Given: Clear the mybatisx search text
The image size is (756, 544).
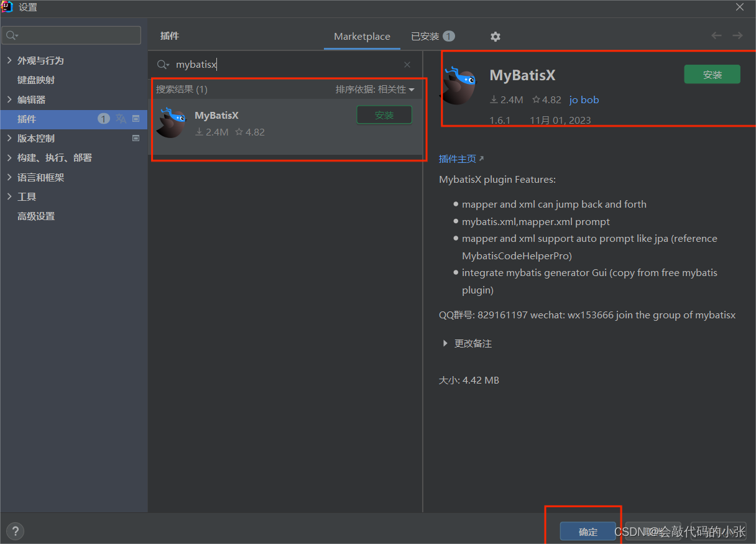Looking at the screenshot, I should 407,65.
